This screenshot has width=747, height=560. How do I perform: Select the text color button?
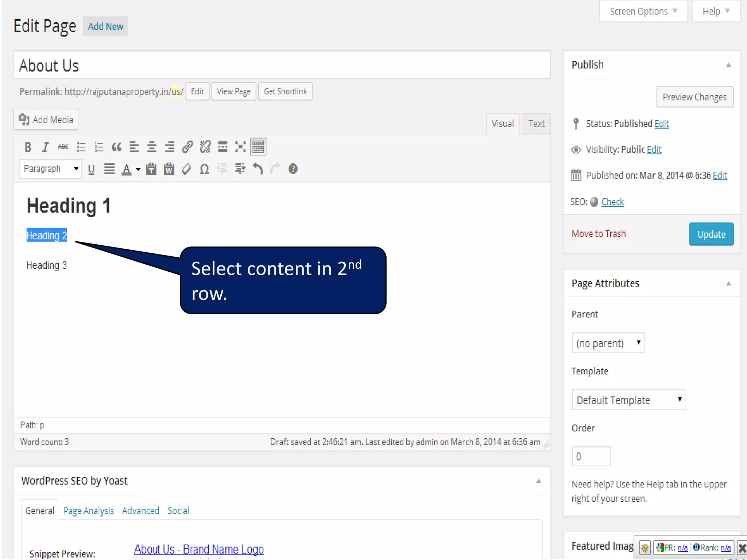tap(127, 169)
